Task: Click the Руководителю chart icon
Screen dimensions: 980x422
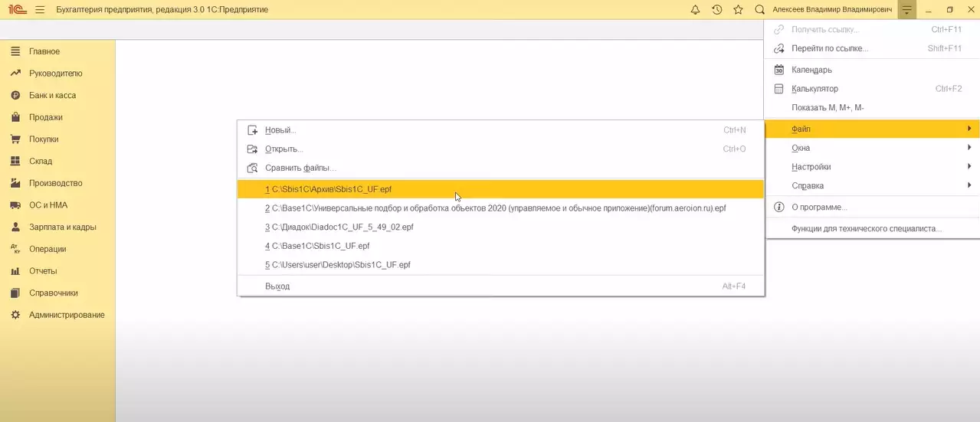Action: (15, 74)
